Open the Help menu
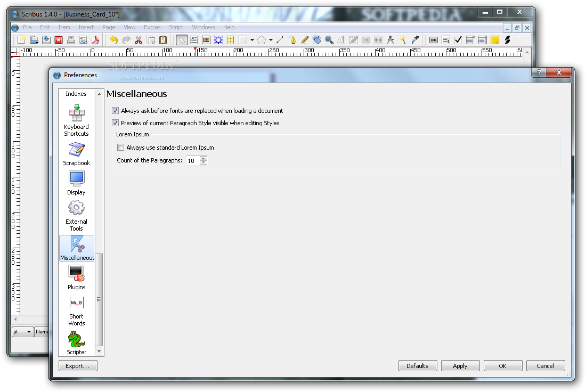The image size is (586, 392). pyautogui.click(x=229, y=27)
